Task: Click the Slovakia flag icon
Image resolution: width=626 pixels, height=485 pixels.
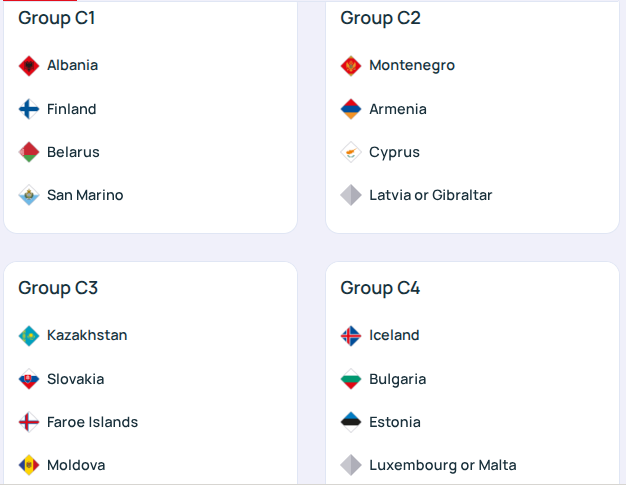Action: (29, 379)
